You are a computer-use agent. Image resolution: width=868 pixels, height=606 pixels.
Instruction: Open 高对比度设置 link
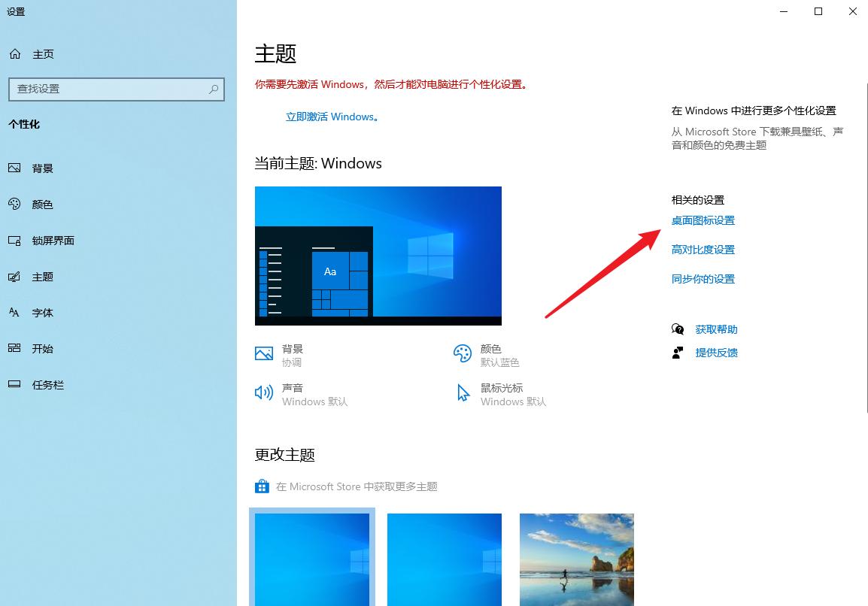[703, 250]
